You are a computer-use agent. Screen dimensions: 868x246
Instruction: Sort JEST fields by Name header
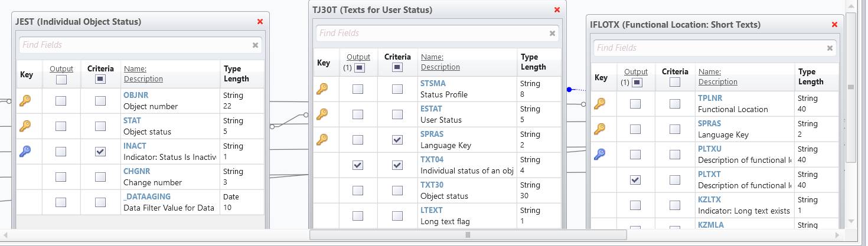[135, 69]
